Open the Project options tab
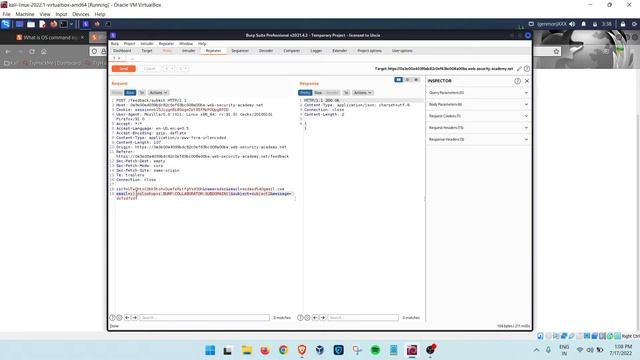 point(369,51)
